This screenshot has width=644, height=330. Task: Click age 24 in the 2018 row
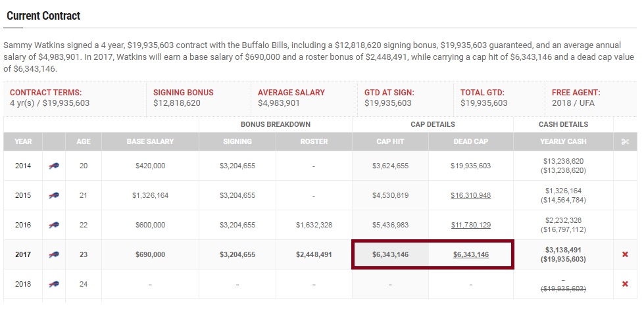(84, 284)
